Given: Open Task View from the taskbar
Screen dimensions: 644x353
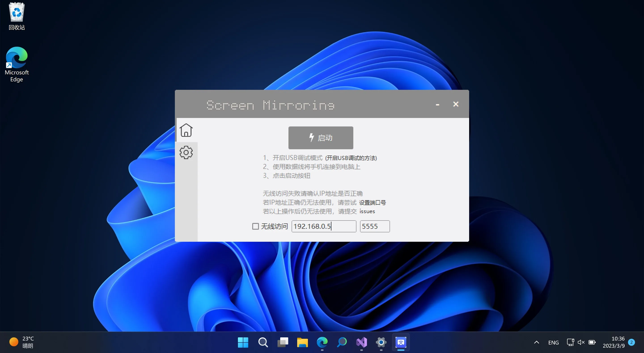Looking at the screenshot, I should click(x=282, y=342).
